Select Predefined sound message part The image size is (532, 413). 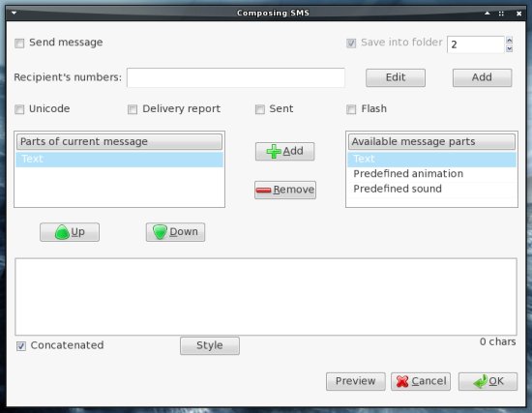(x=431, y=189)
